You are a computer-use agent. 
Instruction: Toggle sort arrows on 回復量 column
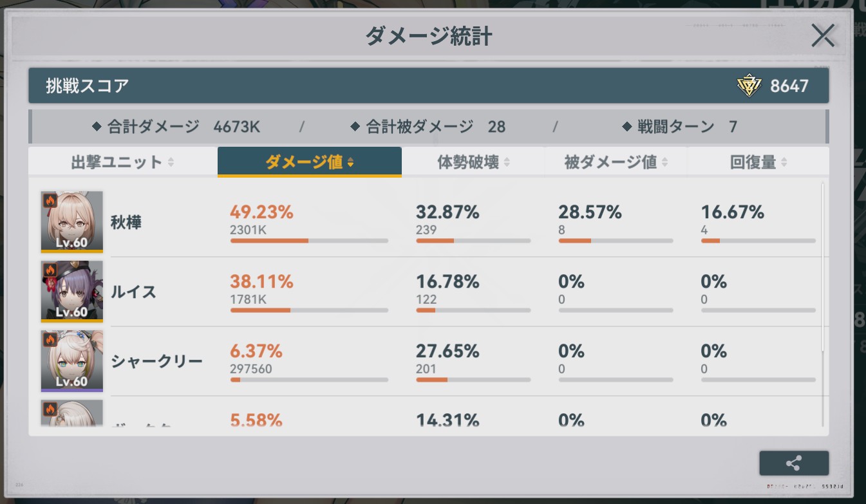pyautogui.click(x=784, y=162)
